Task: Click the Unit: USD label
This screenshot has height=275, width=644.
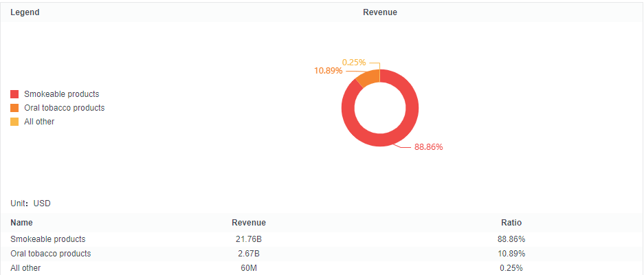Action: pos(30,203)
